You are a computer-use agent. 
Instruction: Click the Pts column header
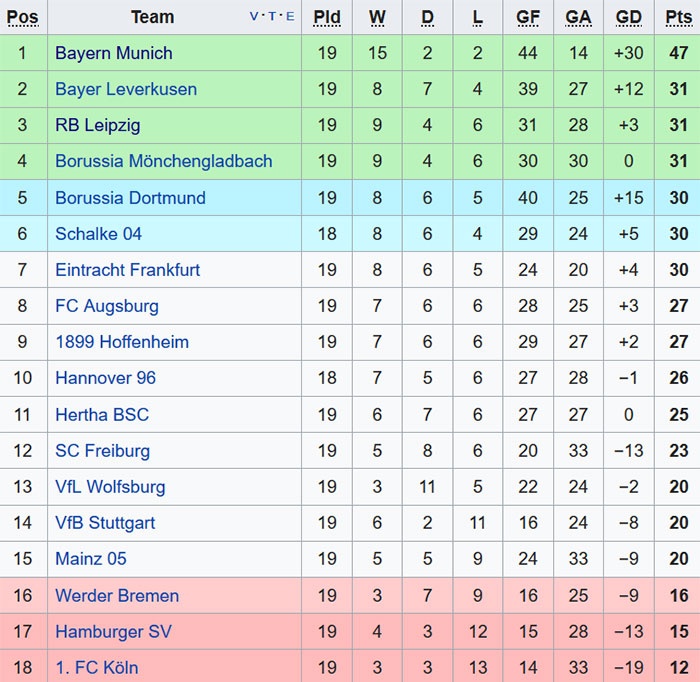point(678,17)
